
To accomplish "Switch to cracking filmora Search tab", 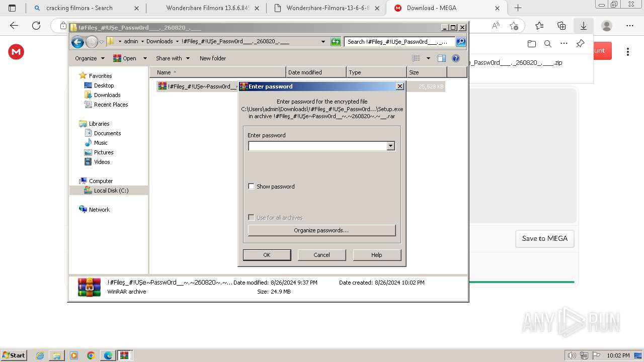I will [x=86, y=8].
